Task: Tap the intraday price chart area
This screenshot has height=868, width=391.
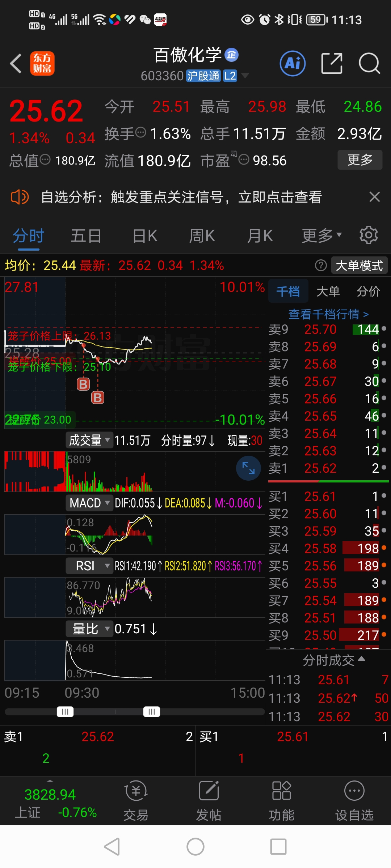Action: pyautogui.click(x=135, y=353)
